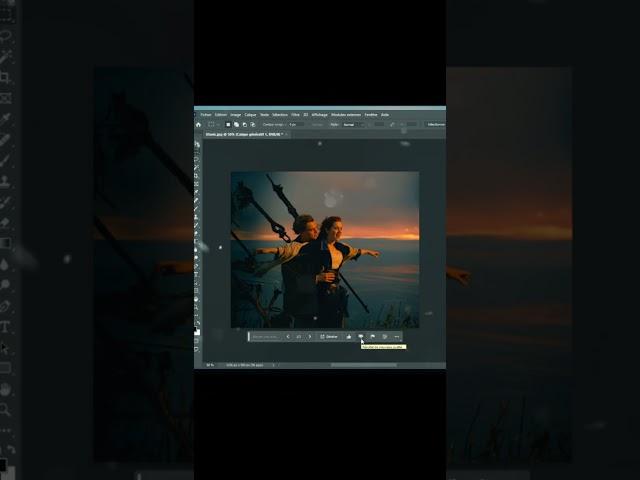Open the Texte menu
The height and width of the screenshot is (480, 640).
click(264, 115)
